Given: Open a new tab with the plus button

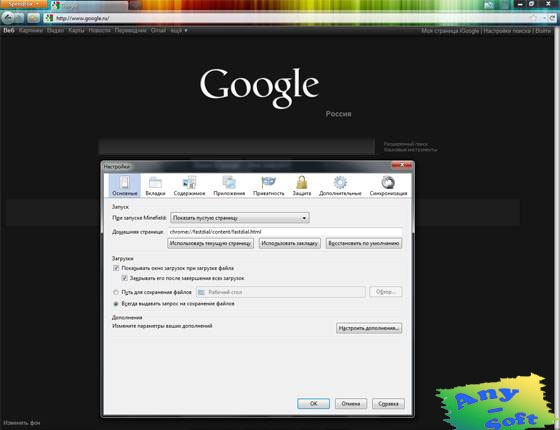Looking at the screenshot, I should coord(135,5).
